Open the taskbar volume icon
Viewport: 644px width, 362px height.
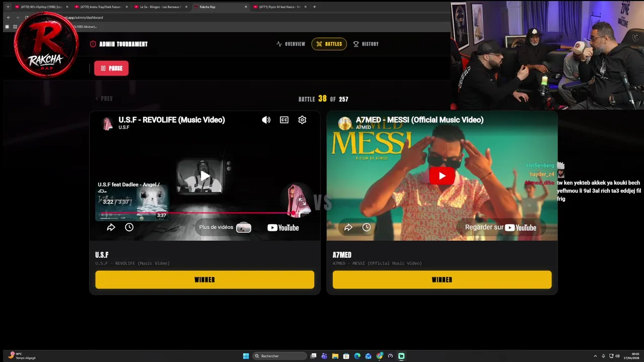coord(618,356)
